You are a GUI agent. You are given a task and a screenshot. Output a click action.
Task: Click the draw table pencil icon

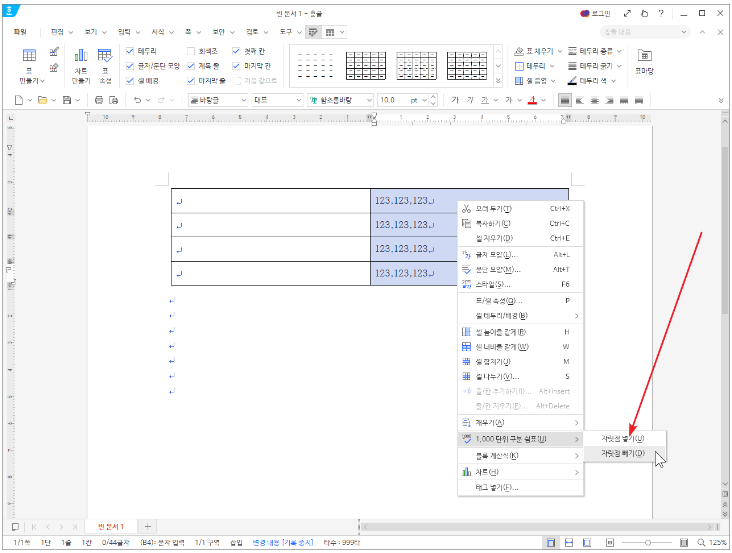55,51
